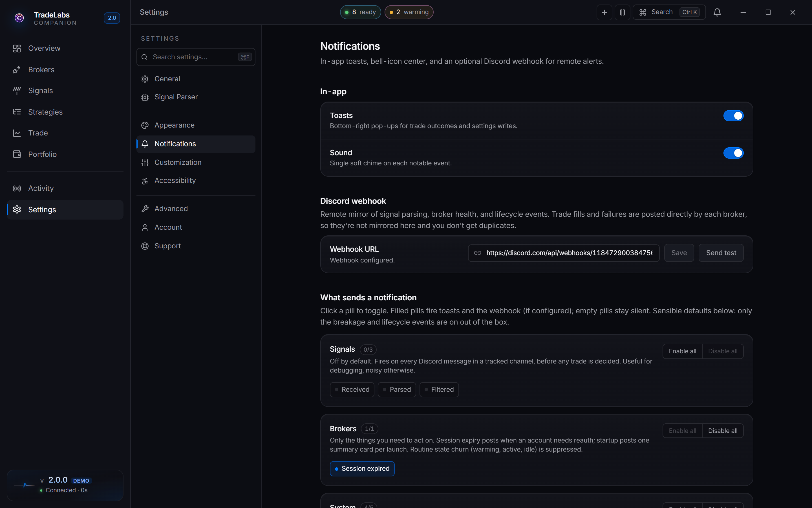Toggle the Filtered pill

(x=439, y=390)
